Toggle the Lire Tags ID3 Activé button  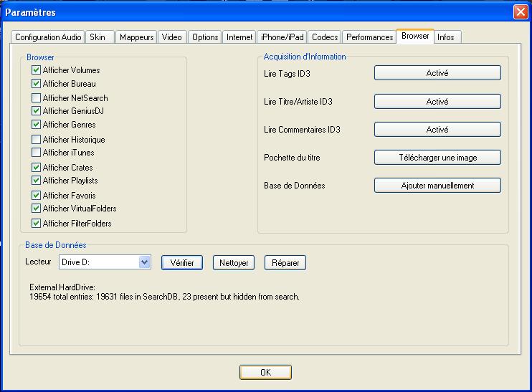click(x=437, y=73)
